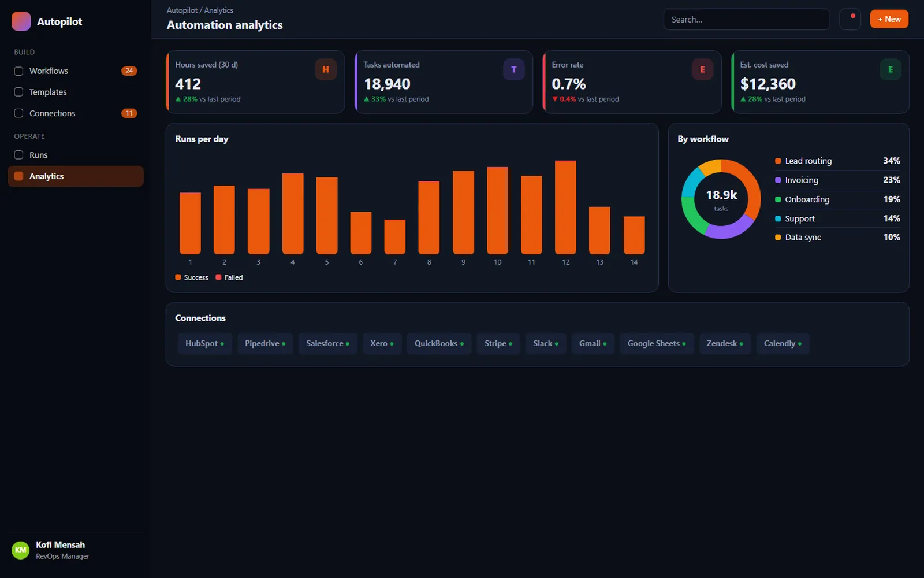The width and height of the screenshot is (924, 578).
Task: Click the E icon on Error rate card
Action: (x=702, y=69)
